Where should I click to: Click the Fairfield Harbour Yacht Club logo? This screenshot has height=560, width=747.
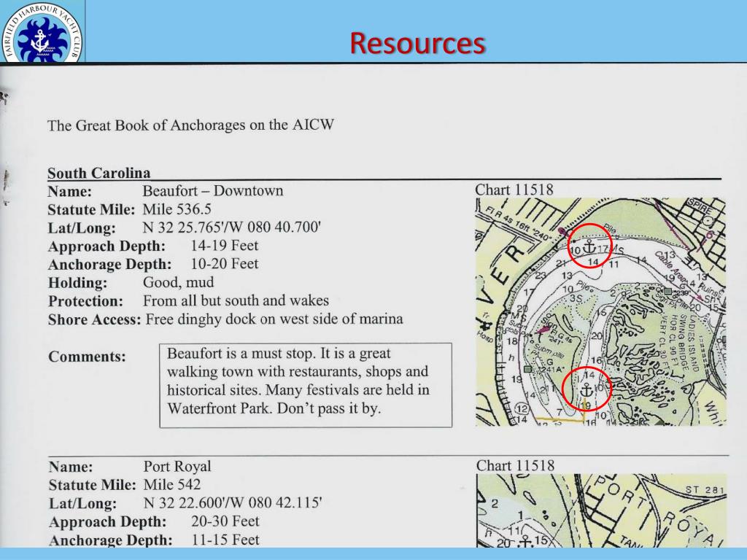(42, 31)
